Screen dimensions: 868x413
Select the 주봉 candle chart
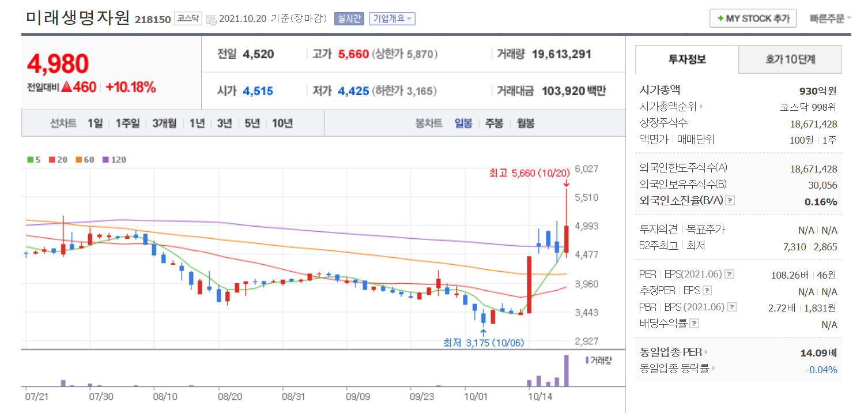click(494, 123)
